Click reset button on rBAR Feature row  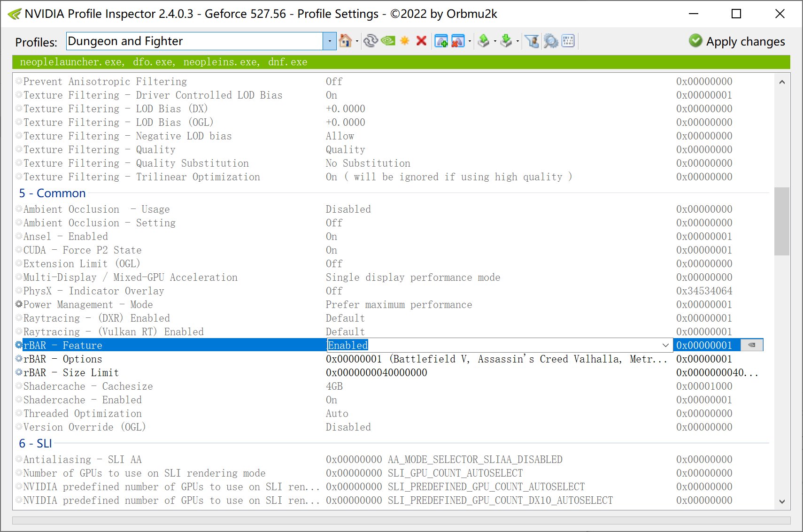(752, 345)
